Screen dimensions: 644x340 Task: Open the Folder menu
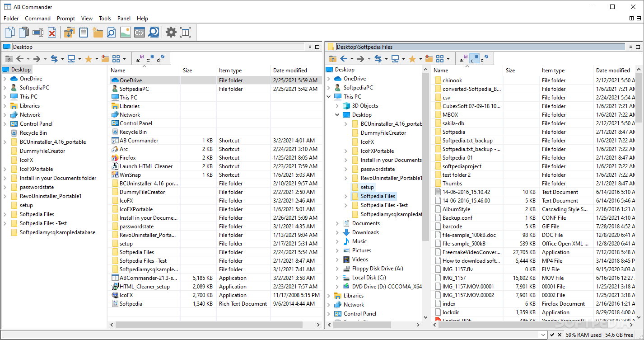(11, 19)
